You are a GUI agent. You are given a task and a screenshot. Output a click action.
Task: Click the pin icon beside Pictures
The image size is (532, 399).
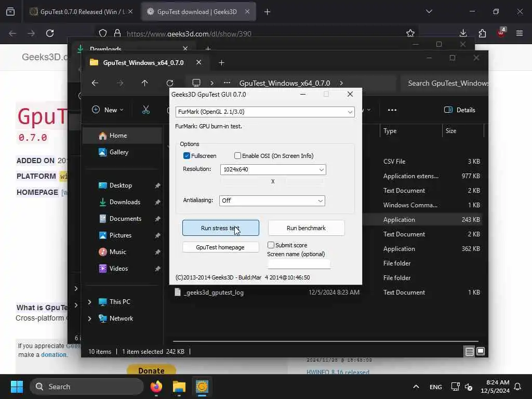click(x=157, y=235)
